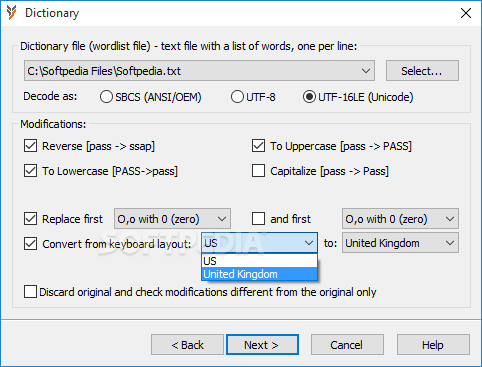Enable the 'and first' checkbox
482x367 pixels.
pyautogui.click(x=258, y=219)
